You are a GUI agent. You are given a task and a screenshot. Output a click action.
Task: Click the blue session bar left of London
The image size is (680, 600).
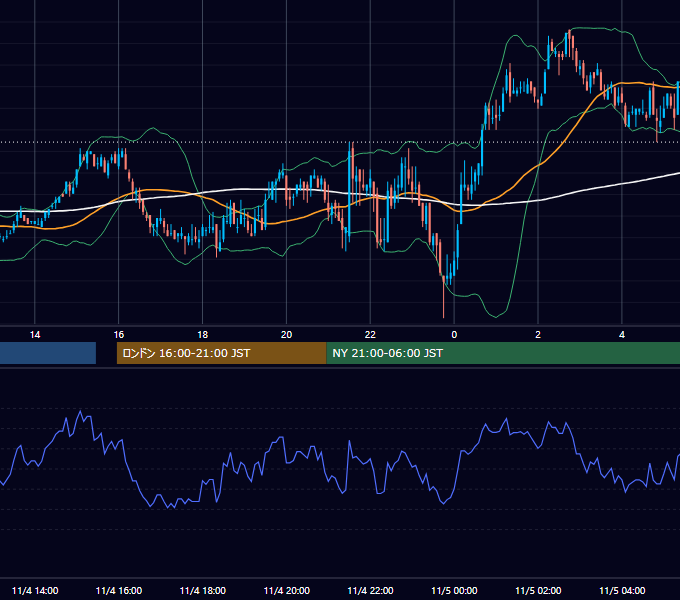tap(48, 353)
